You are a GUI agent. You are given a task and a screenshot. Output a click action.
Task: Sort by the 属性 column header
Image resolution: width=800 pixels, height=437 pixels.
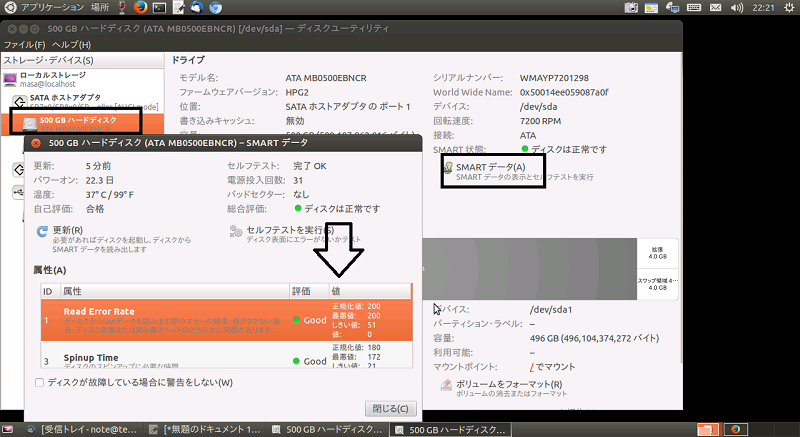pos(173,292)
